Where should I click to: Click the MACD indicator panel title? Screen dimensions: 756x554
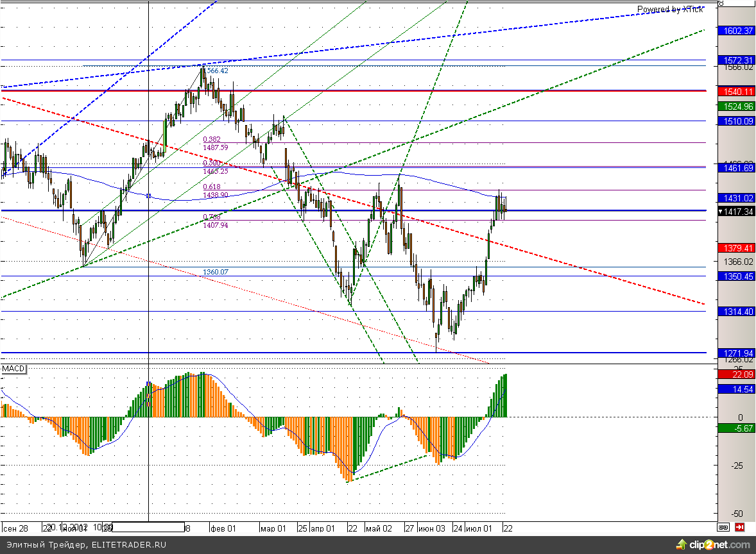click(13, 369)
